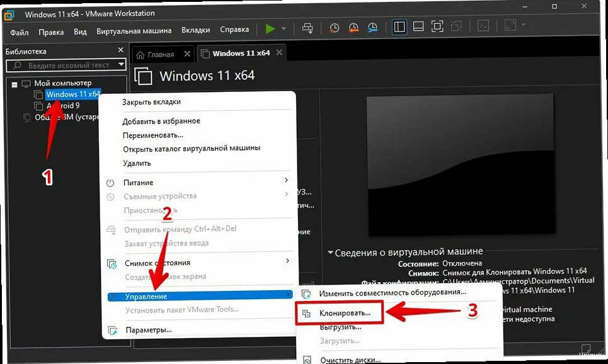Open the "Справка" menu

[x=234, y=30]
